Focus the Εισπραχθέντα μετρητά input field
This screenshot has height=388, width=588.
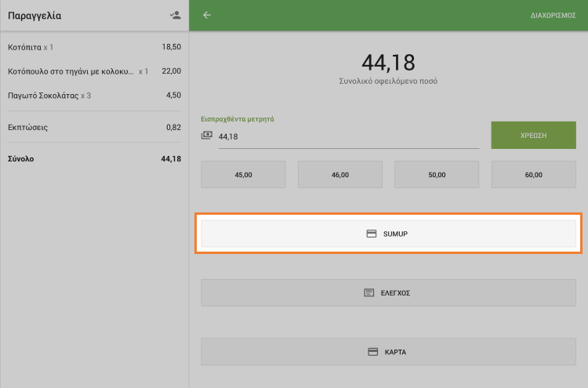click(345, 136)
